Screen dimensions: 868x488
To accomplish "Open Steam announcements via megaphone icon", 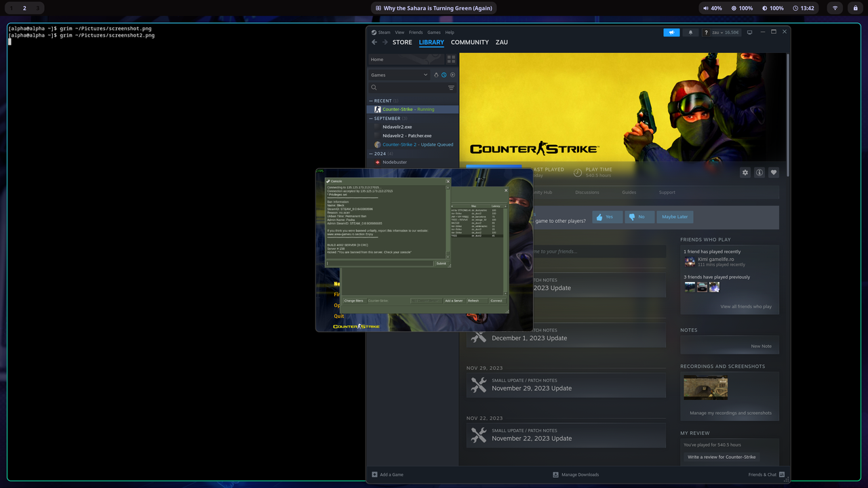I will 671,32.
